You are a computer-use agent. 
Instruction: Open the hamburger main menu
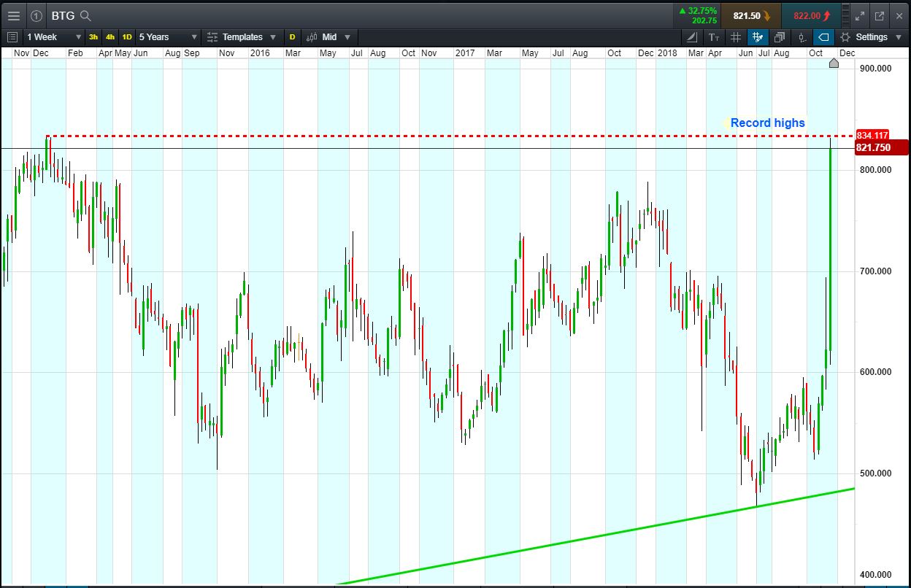pos(13,15)
